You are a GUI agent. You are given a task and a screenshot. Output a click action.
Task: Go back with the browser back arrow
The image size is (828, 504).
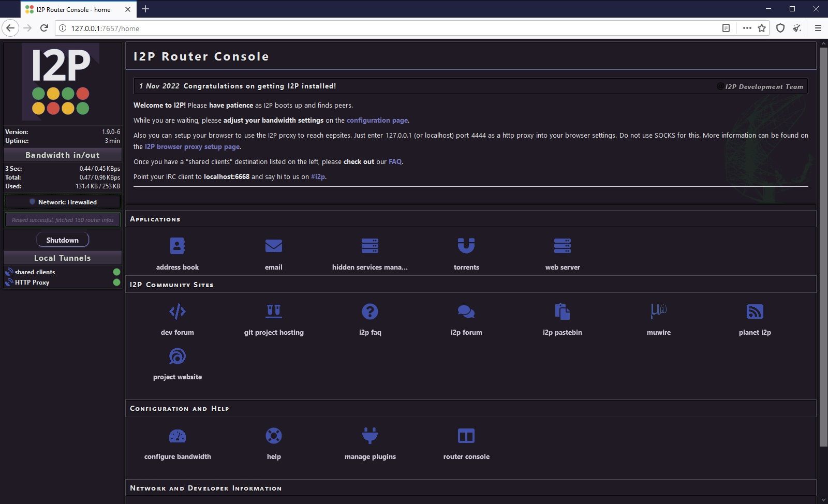click(10, 28)
